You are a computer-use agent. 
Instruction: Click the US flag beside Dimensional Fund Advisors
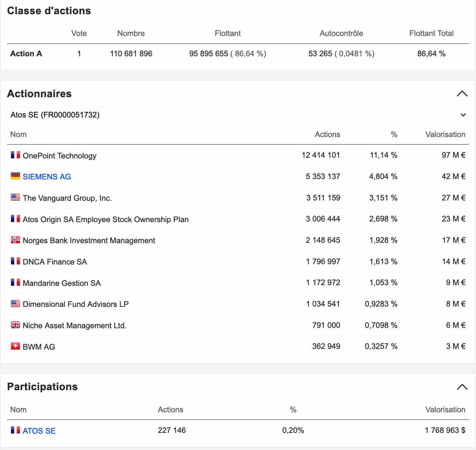coord(15,303)
